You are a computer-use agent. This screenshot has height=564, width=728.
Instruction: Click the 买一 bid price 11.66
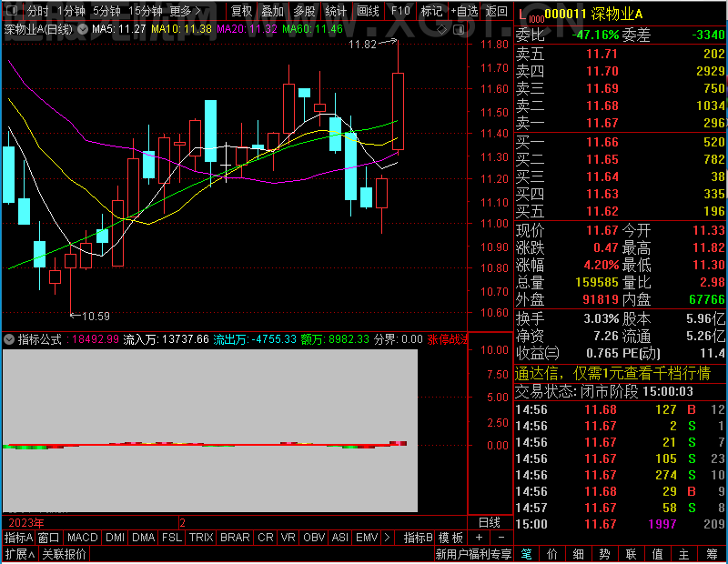pos(602,142)
